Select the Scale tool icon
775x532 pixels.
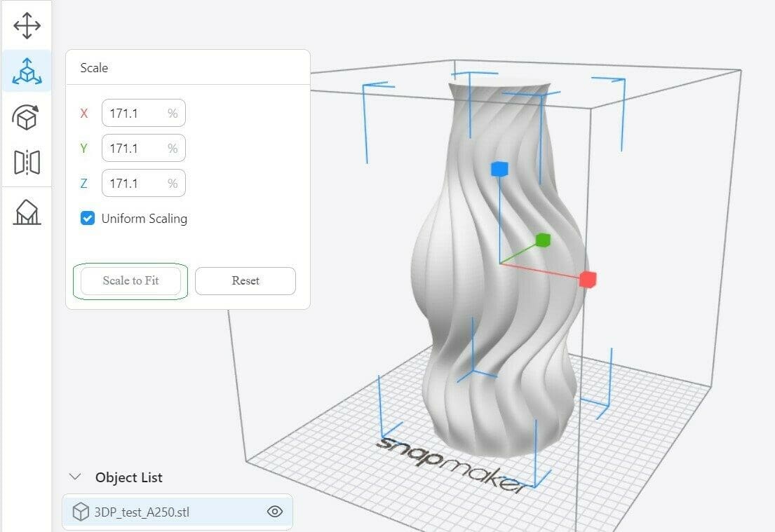27,71
